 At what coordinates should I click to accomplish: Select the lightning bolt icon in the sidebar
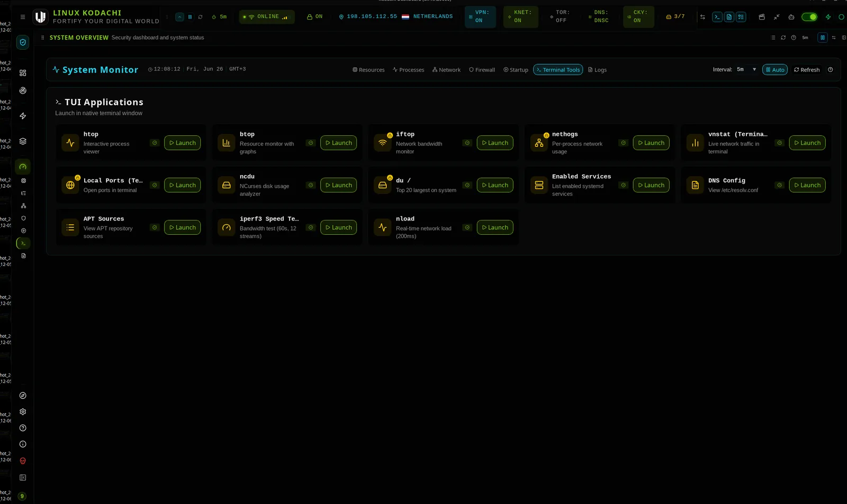coord(23,116)
